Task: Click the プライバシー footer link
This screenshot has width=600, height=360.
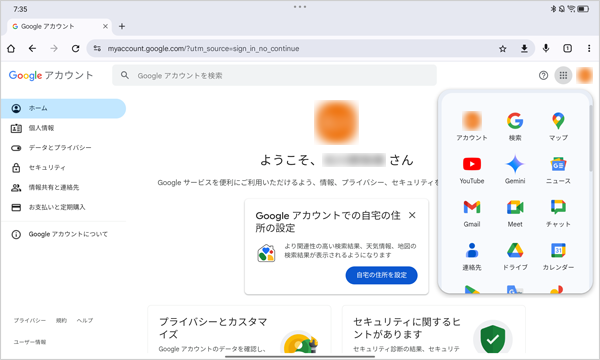Action: point(30,321)
